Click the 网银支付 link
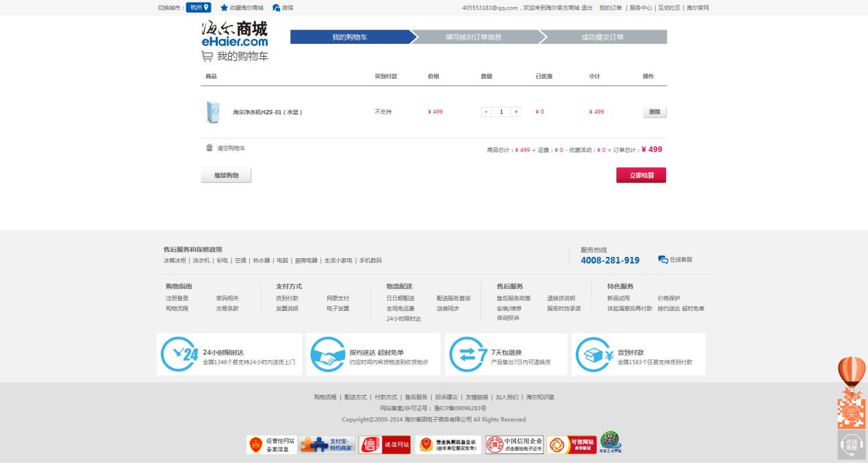The image size is (868, 463). click(337, 298)
